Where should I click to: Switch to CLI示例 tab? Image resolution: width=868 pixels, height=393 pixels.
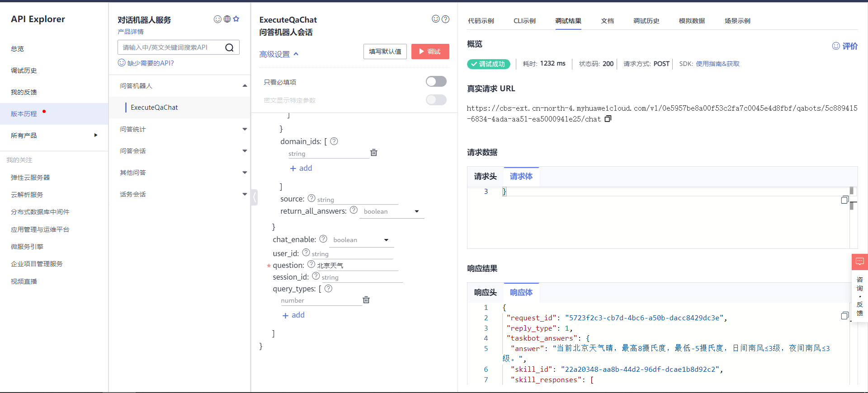pos(524,21)
